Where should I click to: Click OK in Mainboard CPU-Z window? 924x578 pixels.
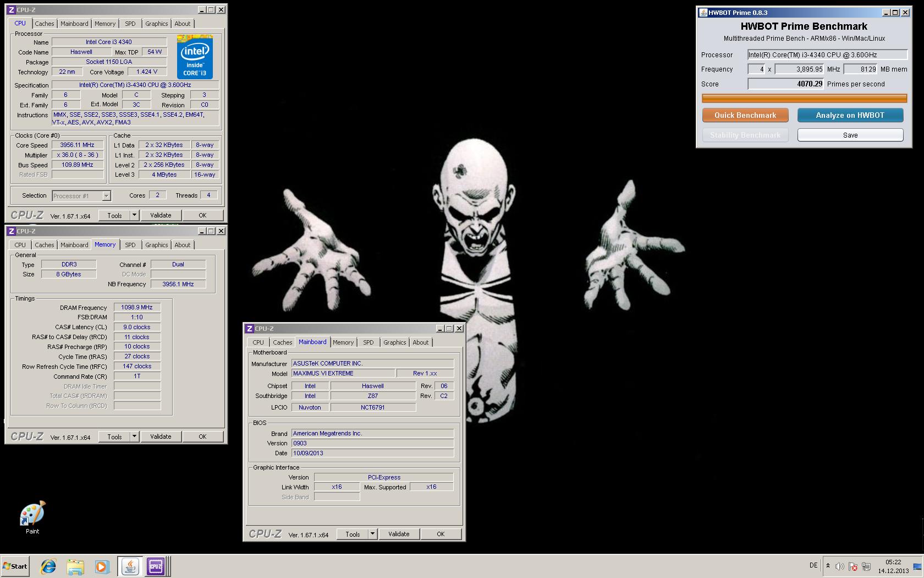tap(441, 534)
